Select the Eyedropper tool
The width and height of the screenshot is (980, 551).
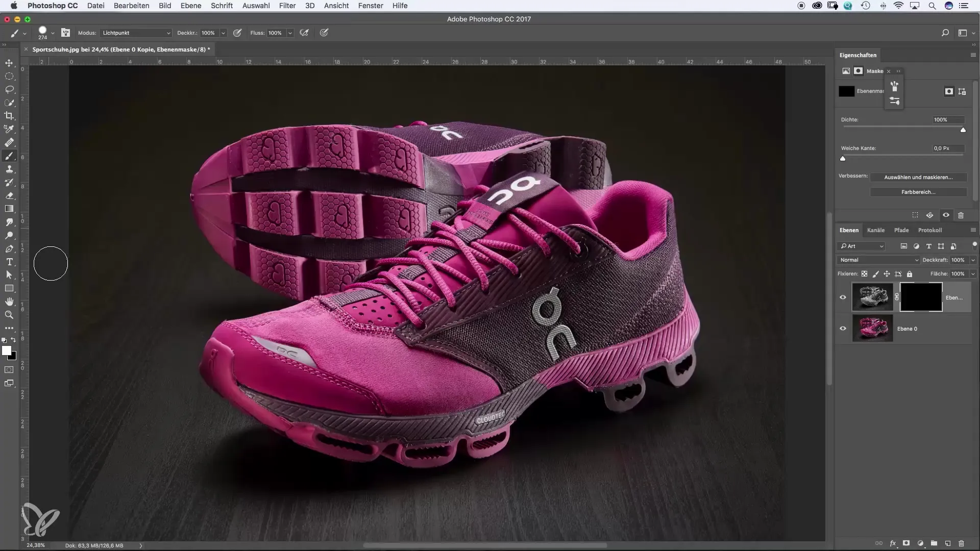tap(9, 129)
